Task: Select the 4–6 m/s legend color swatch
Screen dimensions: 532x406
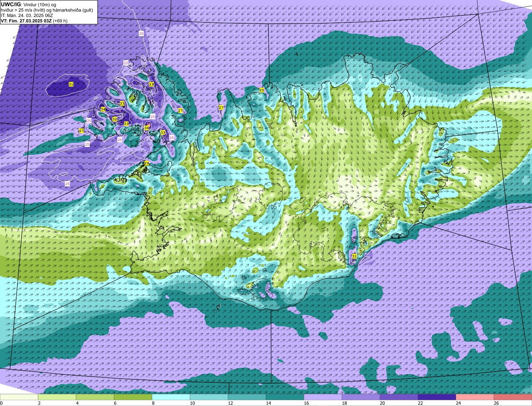Action: coord(95,397)
